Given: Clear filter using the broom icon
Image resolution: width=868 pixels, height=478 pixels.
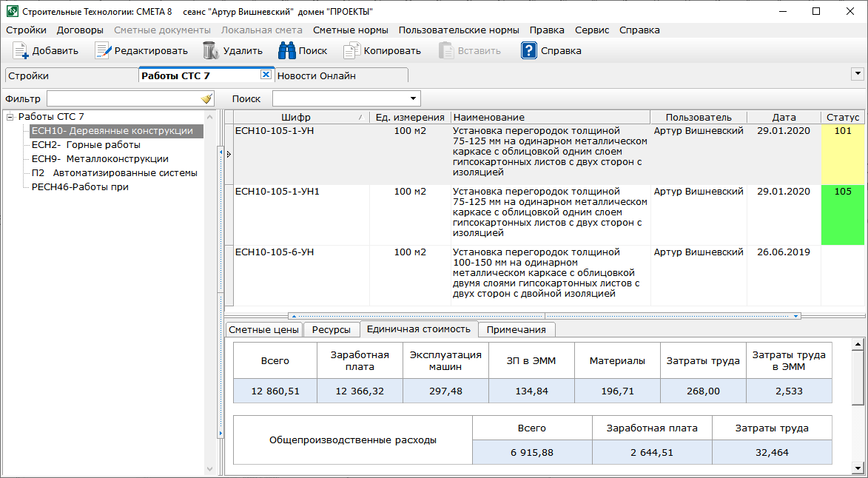Looking at the screenshot, I should [206, 99].
